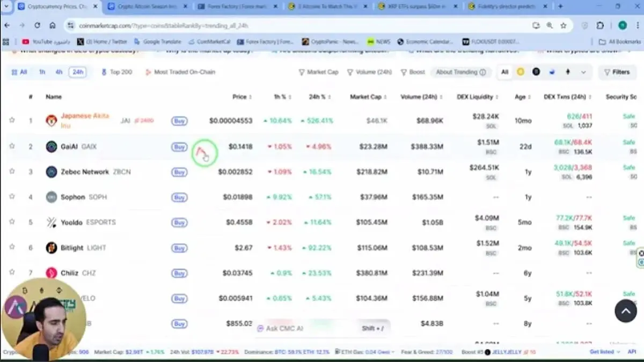Add Zebec Network to watchlist with star
Image resolution: width=644 pixels, height=362 pixels.
tap(12, 171)
